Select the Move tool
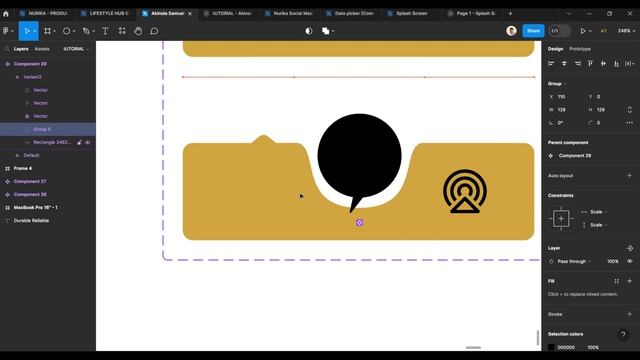This screenshot has width=640, height=360. pyautogui.click(x=27, y=31)
